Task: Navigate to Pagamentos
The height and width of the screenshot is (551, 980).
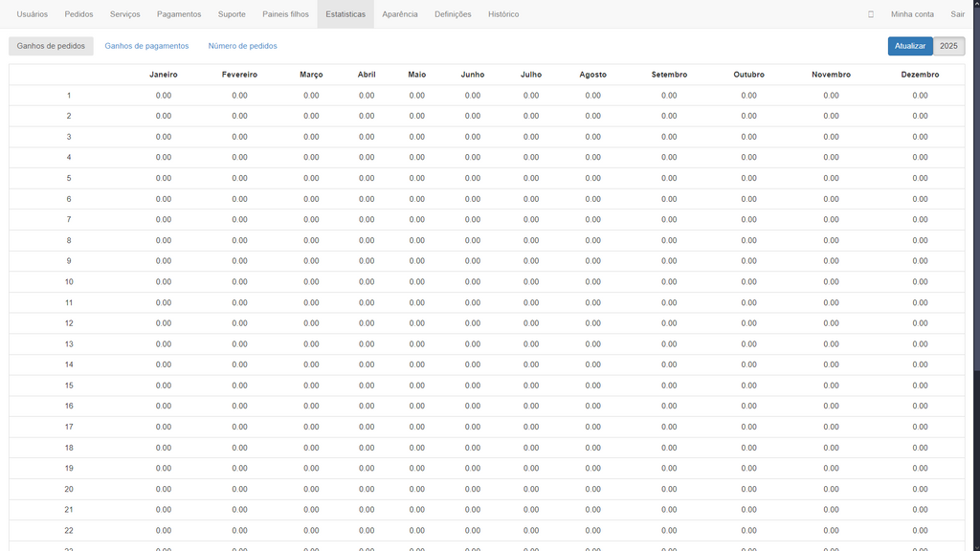Action: click(x=179, y=14)
